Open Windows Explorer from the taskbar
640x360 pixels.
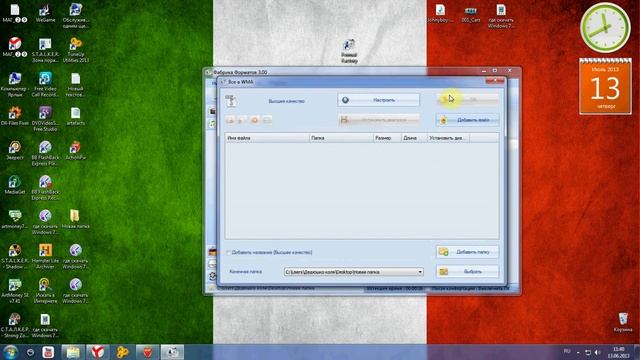point(73,352)
